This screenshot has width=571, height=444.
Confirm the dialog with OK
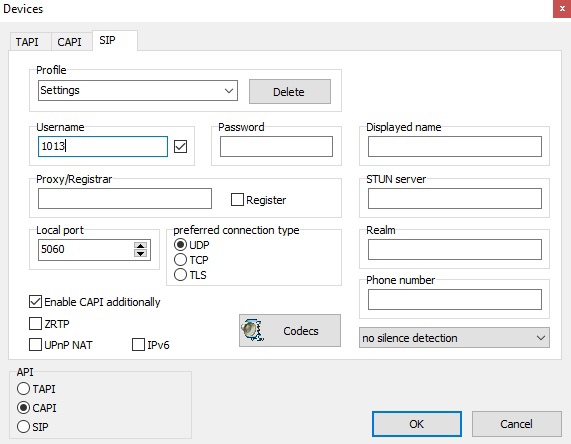point(417,424)
